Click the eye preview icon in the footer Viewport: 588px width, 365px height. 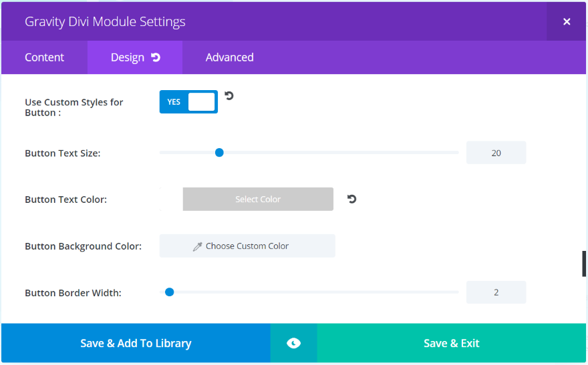point(293,343)
